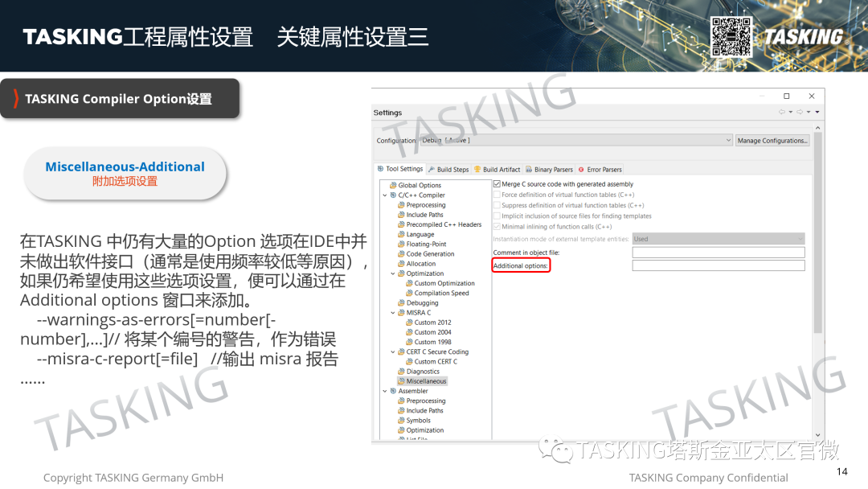Switch to the Tool Settings tab
This screenshot has height=489, width=868.
tap(399, 169)
